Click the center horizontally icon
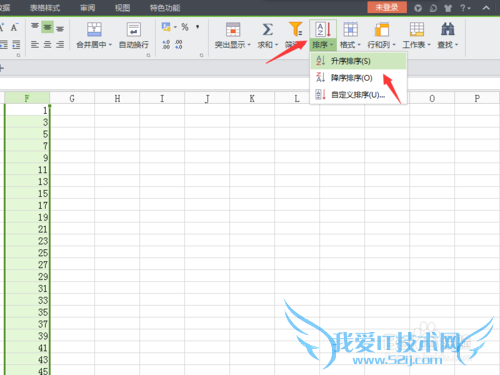 (48, 44)
